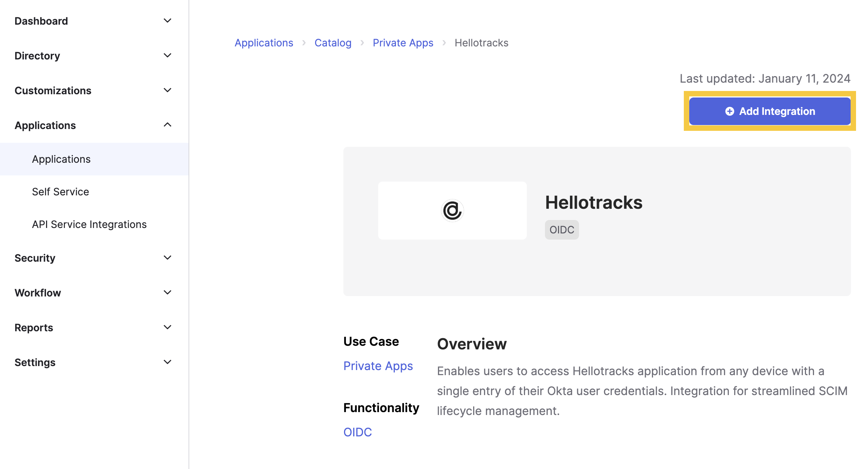The height and width of the screenshot is (469, 868).
Task: Go to Private Apps breadcrumb link
Action: pos(403,43)
